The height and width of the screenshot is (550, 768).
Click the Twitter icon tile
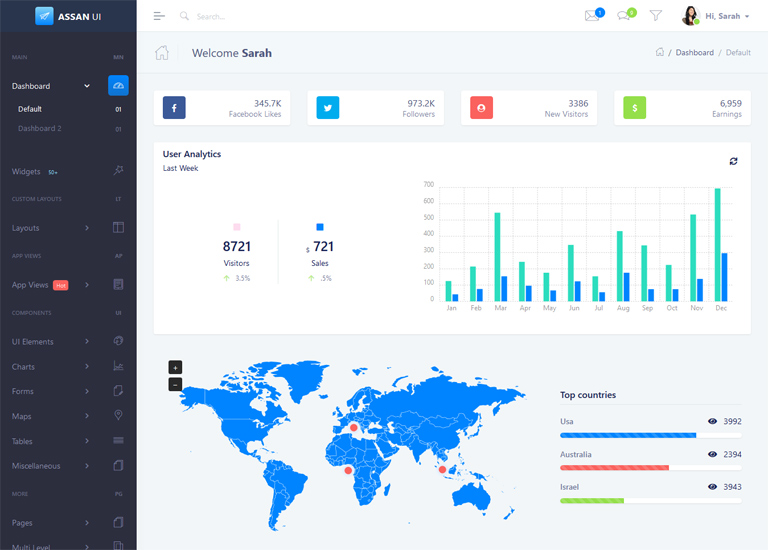[328, 108]
